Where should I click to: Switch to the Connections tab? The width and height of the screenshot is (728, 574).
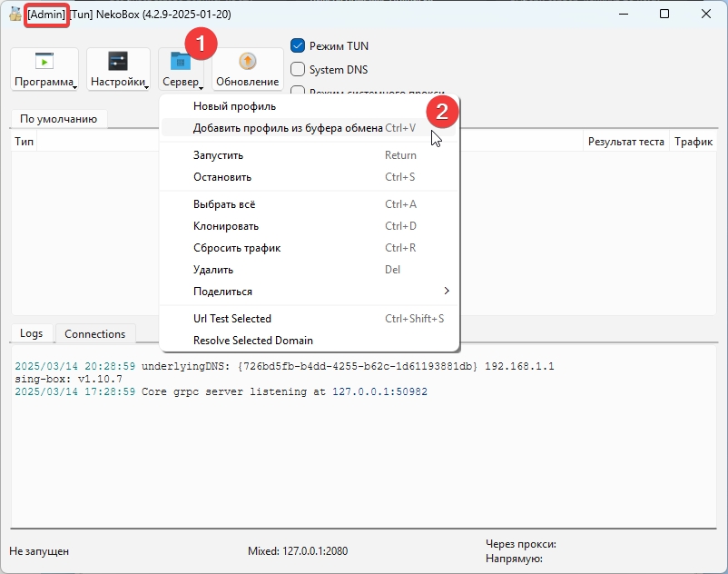(x=95, y=334)
